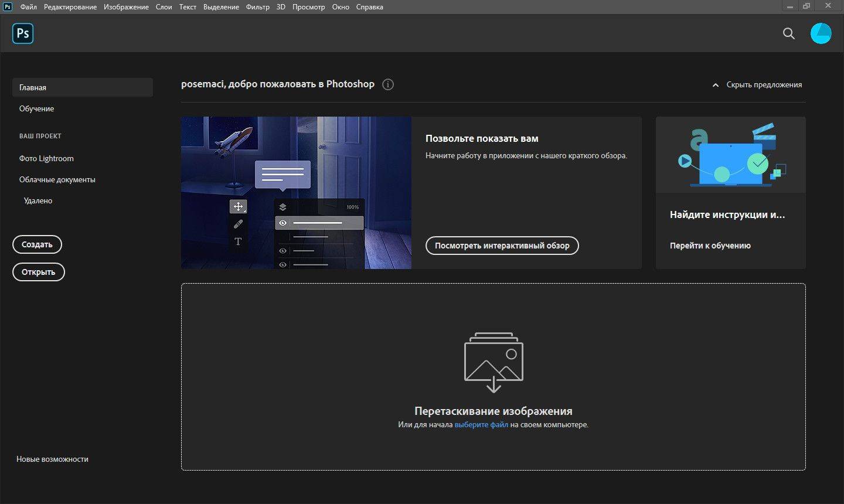This screenshot has width=844, height=504.
Task: Click the tour preview thumbnail image
Action: click(x=296, y=193)
